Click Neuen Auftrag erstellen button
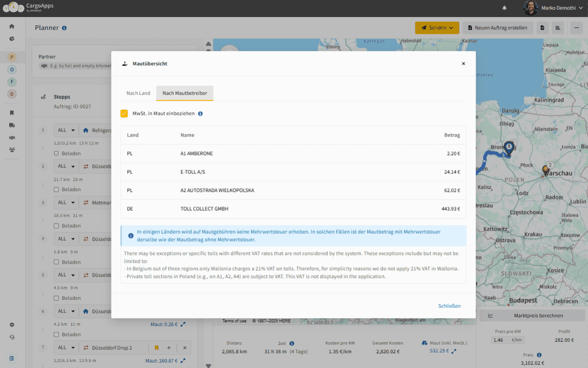Screen dimensions: 588x368 (498, 28)
